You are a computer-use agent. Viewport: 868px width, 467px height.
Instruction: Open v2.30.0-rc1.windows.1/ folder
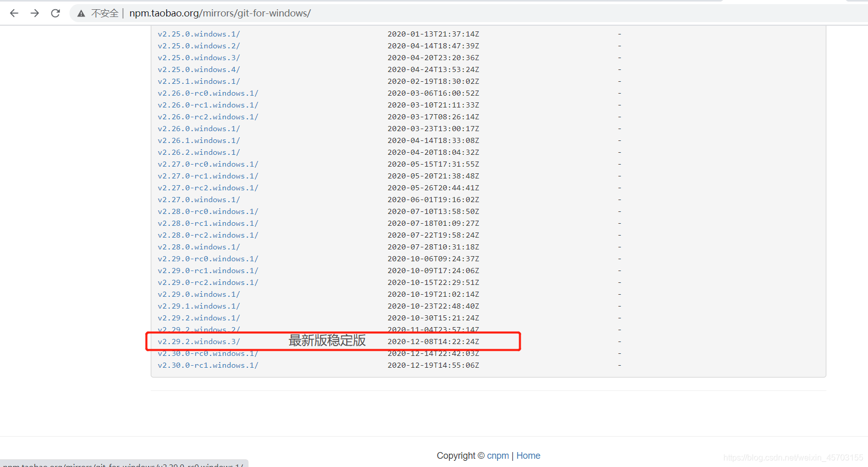pos(208,365)
